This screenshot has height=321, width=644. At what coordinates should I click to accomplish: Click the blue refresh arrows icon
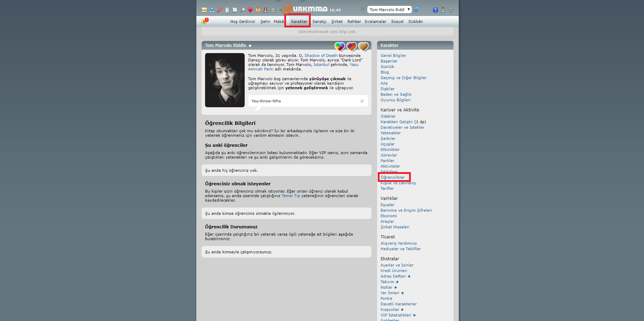point(417,10)
